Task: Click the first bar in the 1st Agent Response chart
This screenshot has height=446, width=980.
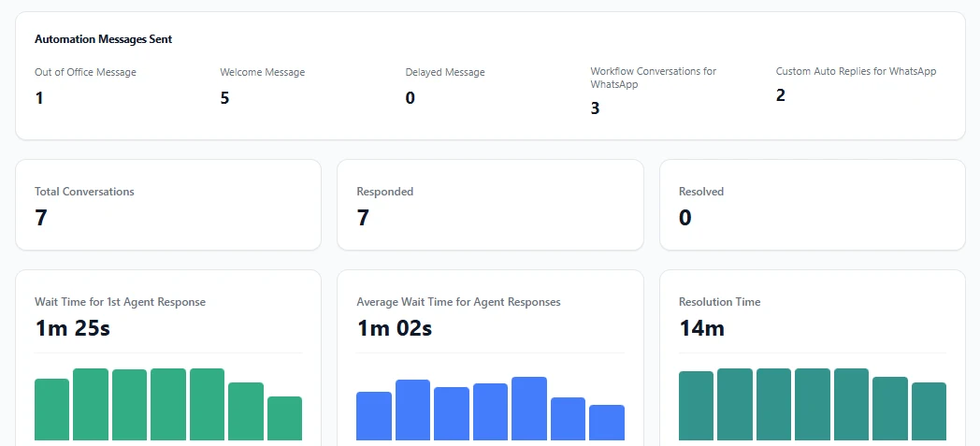Action: coord(51,410)
